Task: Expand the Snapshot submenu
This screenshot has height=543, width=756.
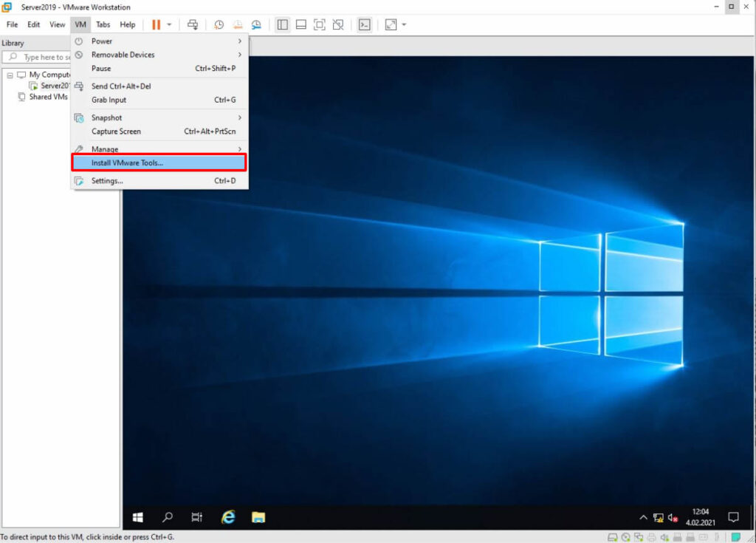Action: [159, 117]
